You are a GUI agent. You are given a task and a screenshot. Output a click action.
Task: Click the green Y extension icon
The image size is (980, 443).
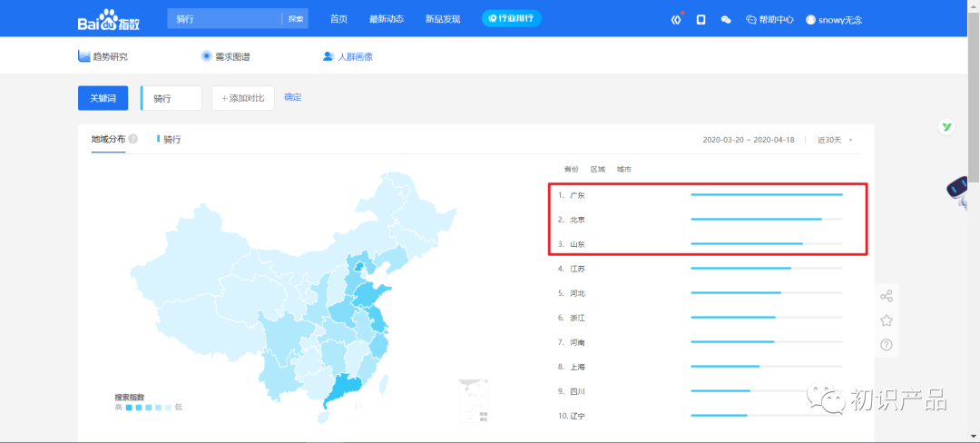946,127
